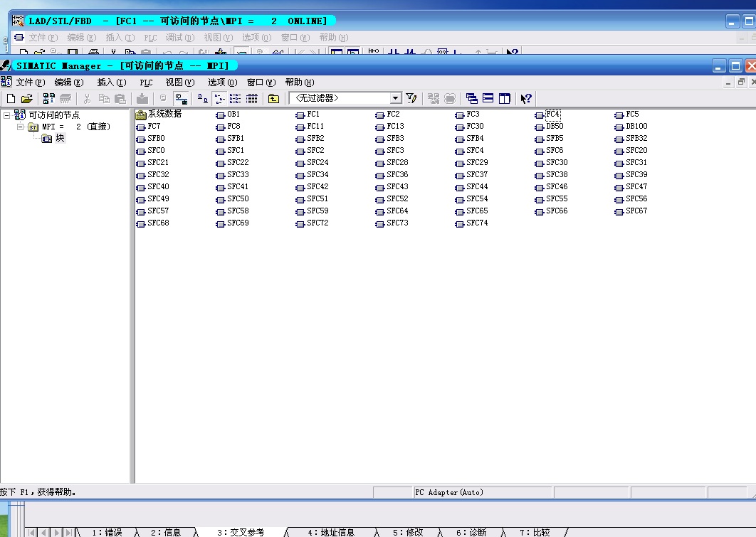Switch to Details view icon
The width and height of the screenshot is (756, 537).
(x=252, y=99)
